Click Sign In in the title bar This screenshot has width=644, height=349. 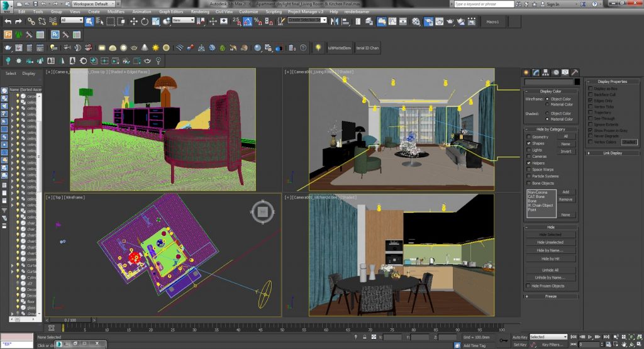tap(553, 4)
